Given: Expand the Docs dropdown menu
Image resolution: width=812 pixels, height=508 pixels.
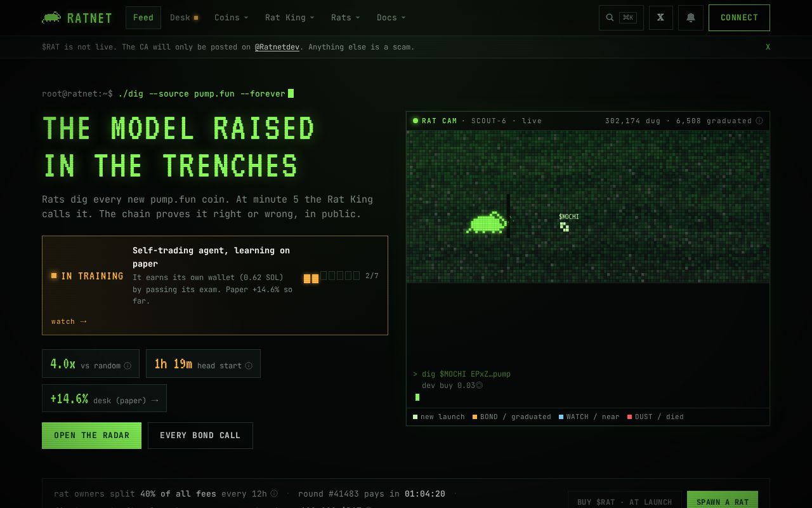Looking at the screenshot, I should pos(391,18).
